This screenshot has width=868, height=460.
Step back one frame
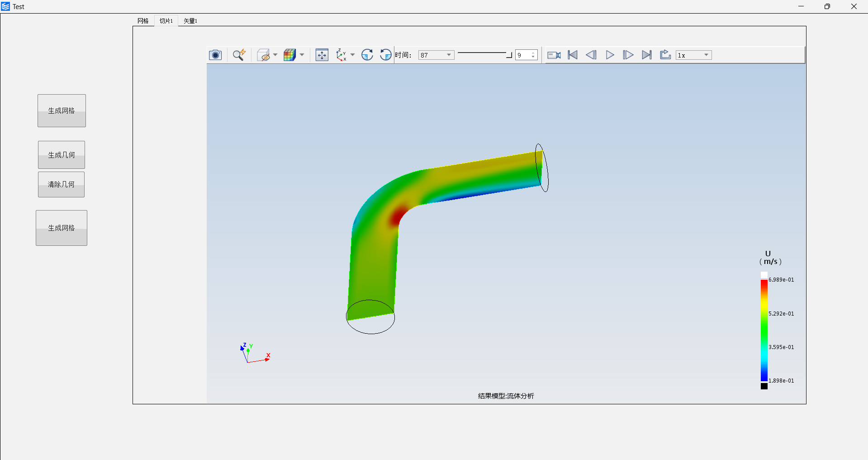pyautogui.click(x=591, y=55)
